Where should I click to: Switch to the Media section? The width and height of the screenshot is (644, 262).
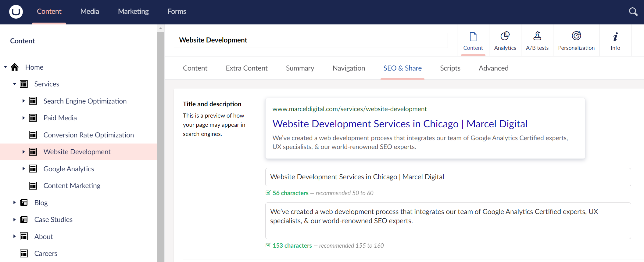[x=90, y=12]
